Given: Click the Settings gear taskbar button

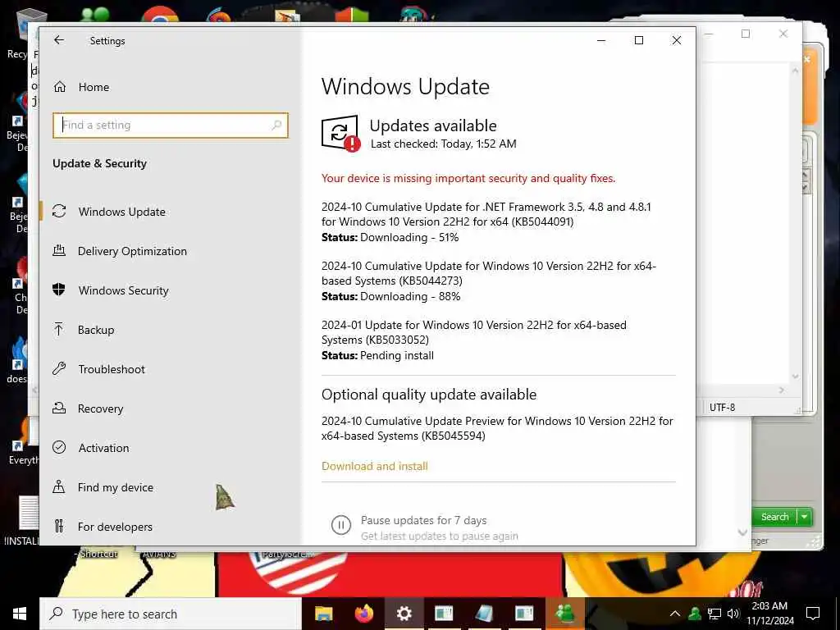Looking at the screenshot, I should [x=404, y=614].
